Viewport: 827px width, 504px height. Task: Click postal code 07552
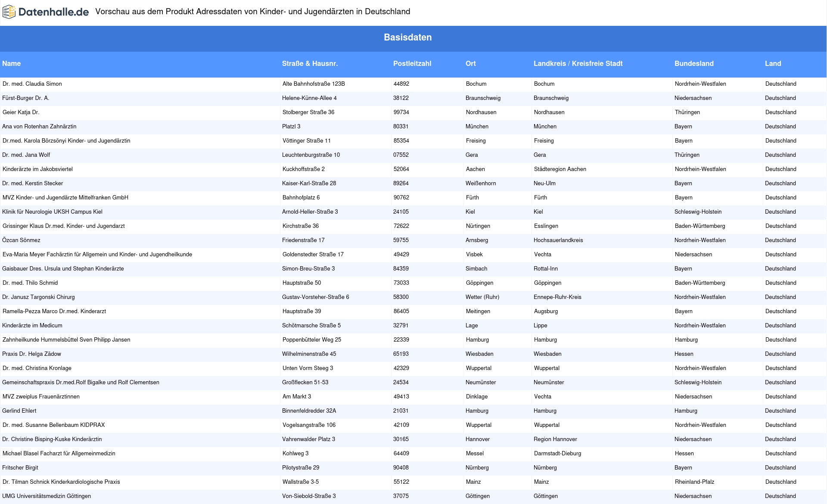click(401, 155)
